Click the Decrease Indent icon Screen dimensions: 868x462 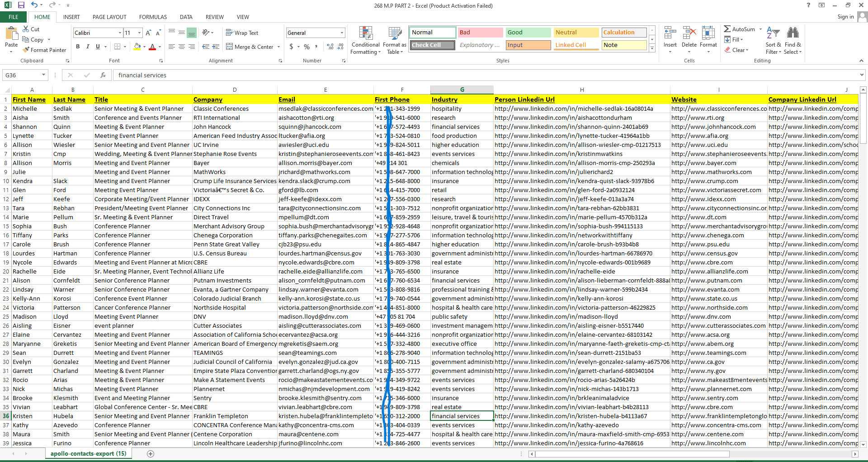point(206,47)
